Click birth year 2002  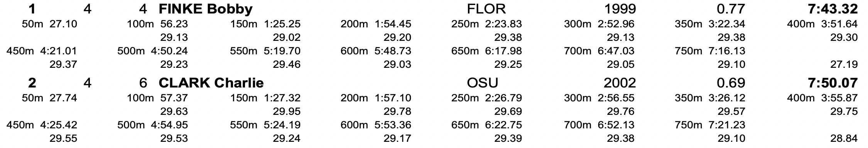pyautogui.click(x=620, y=82)
